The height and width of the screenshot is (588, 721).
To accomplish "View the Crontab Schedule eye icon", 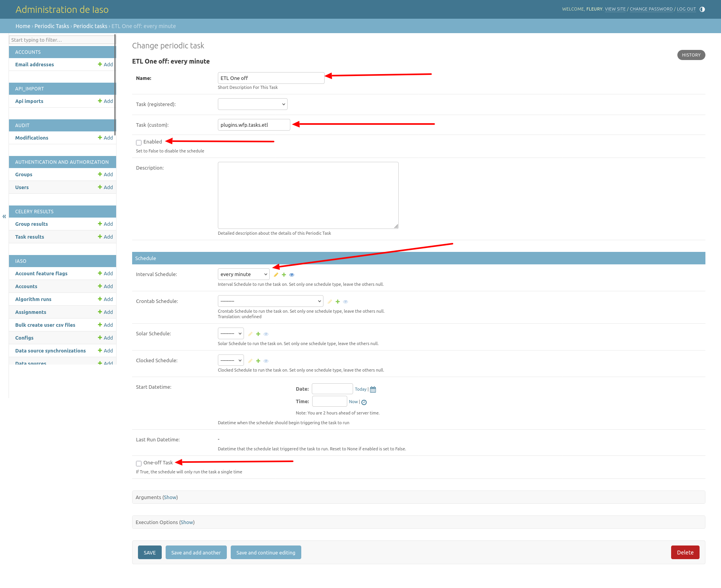I will click(345, 301).
